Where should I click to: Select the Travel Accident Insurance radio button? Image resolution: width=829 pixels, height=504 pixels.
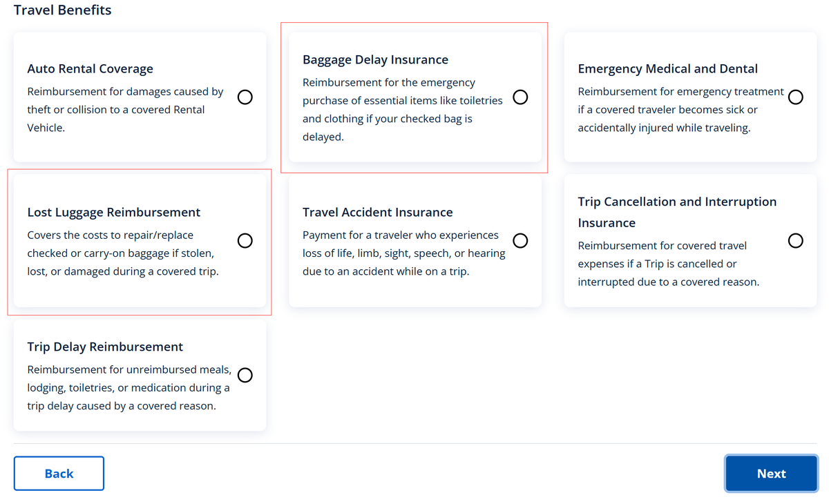(x=520, y=240)
